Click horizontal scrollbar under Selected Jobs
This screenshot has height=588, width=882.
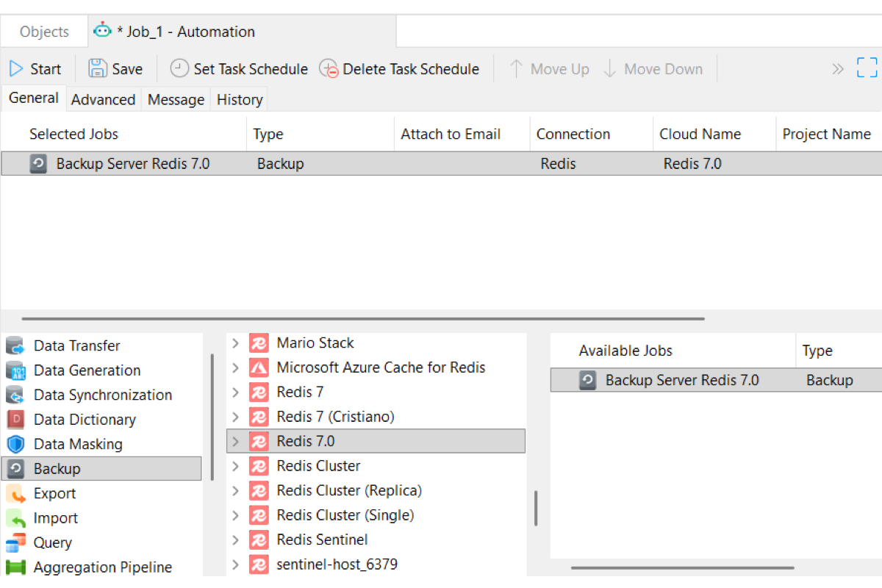363,319
